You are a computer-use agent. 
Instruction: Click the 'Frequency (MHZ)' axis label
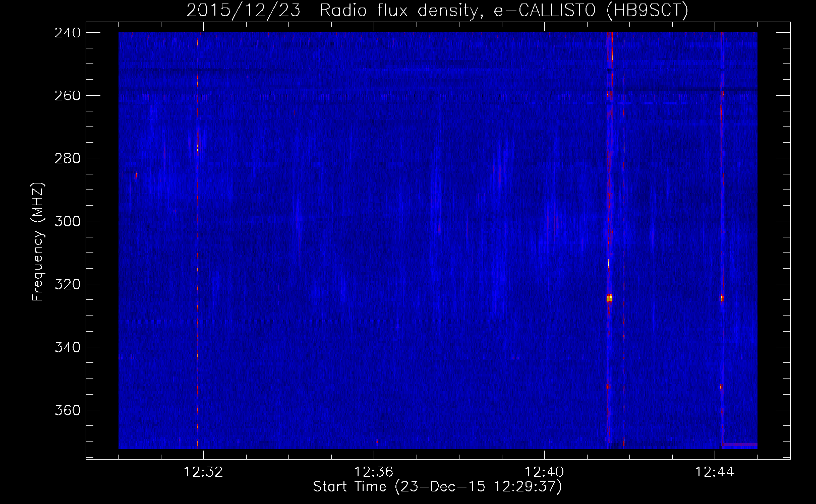click(x=38, y=242)
